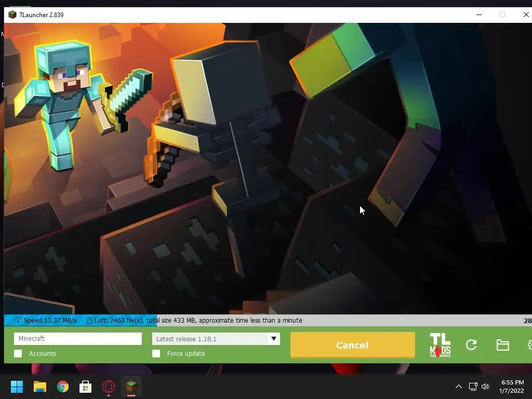Open the TL Mods panel
The height and width of the screenshot is (399, 532).
440,345
